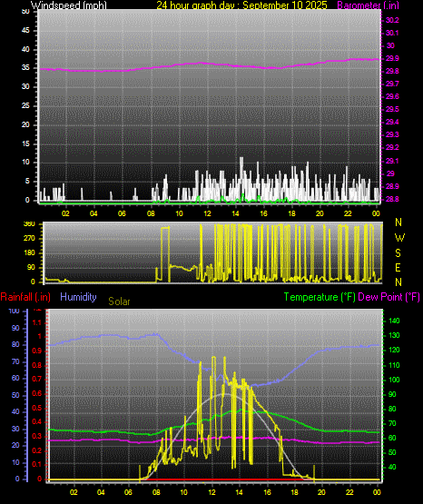423x504 pixels.
Task: Click the 18 hour tick on the bottom graph
Action: [x=294, y=492]
